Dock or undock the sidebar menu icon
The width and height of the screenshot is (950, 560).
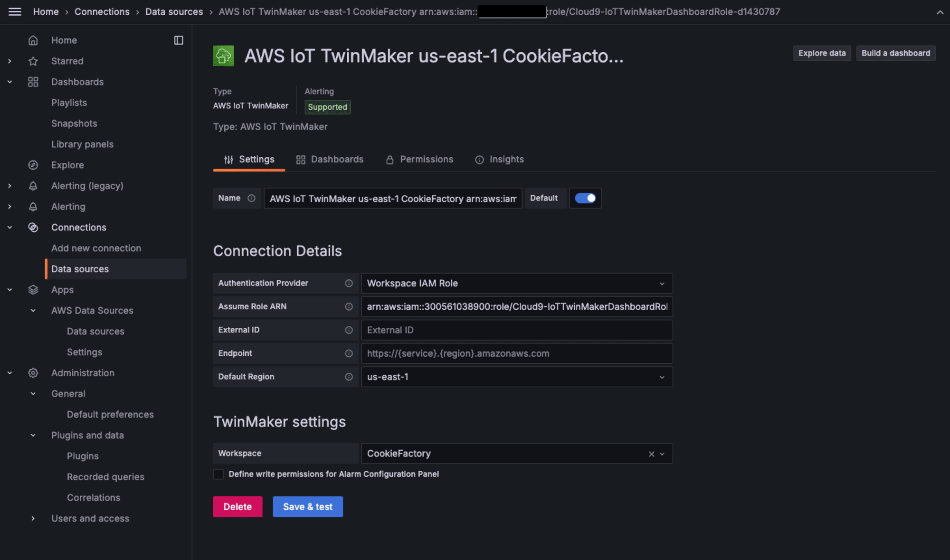(x=179, y=40)
